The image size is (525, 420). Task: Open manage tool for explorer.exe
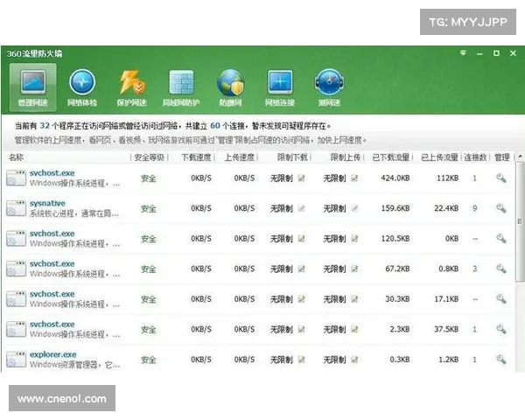click(501, 360)
